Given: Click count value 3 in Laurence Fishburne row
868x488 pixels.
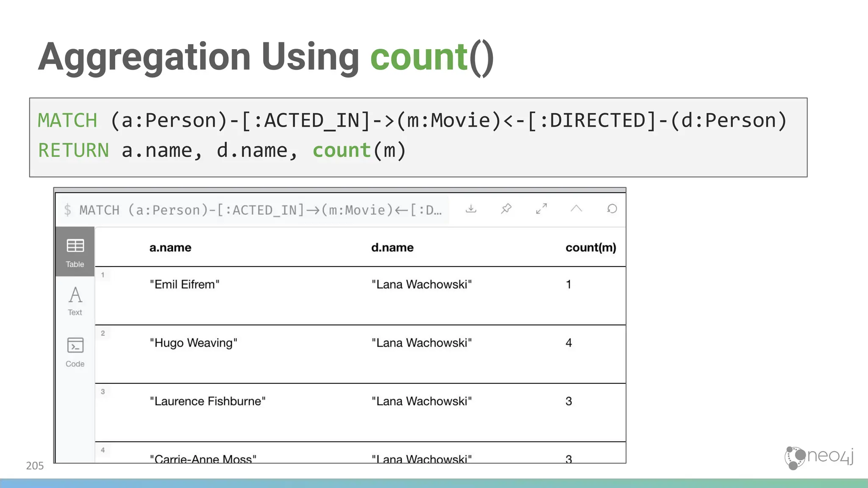Looking at the screenshot, I should 569,401.
